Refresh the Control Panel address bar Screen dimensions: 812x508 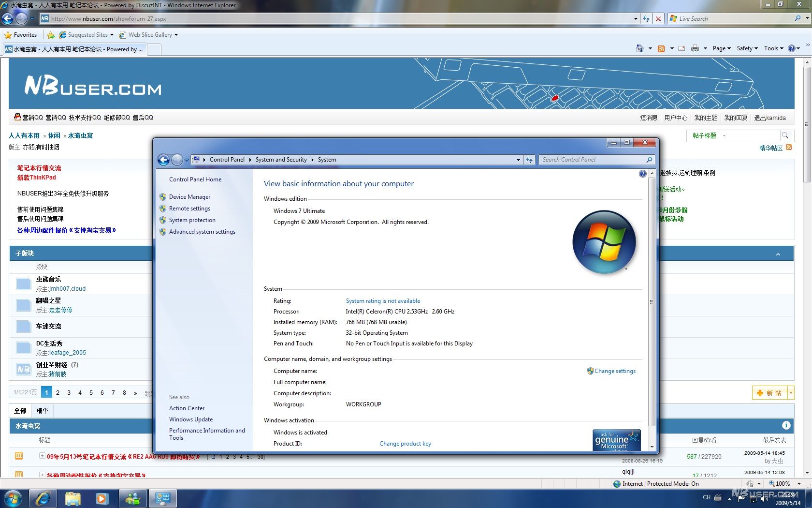click(529, 160)
